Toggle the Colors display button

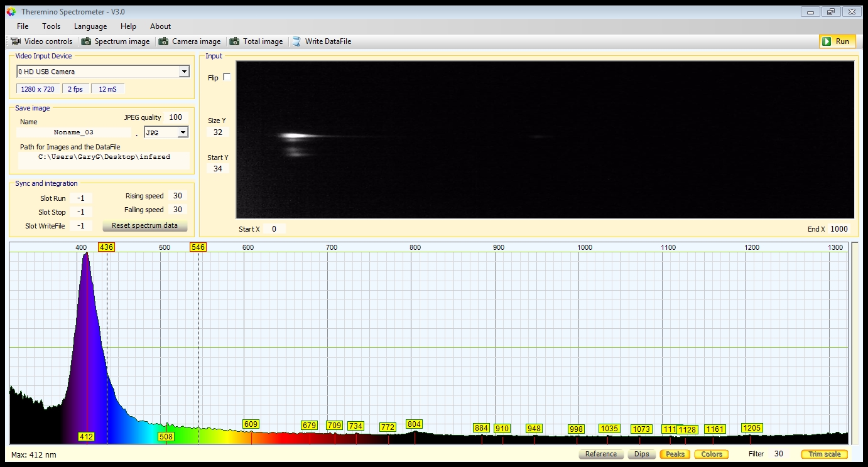click(x=712, y=454)
